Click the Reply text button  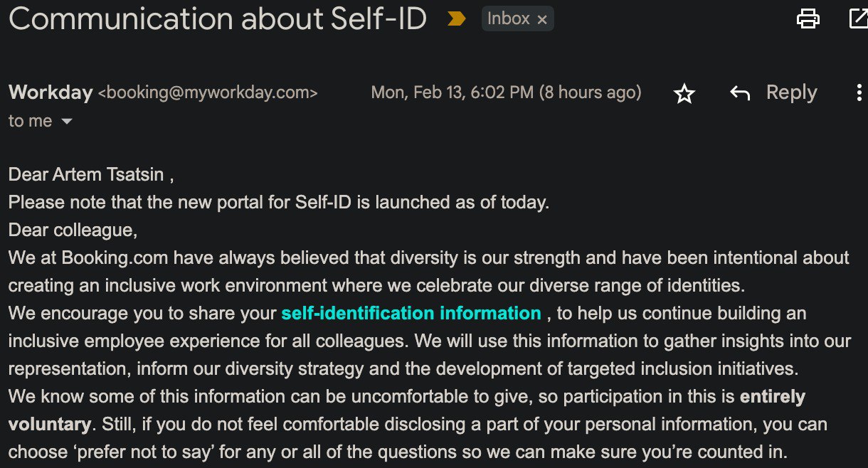click(x=791, y=92)
